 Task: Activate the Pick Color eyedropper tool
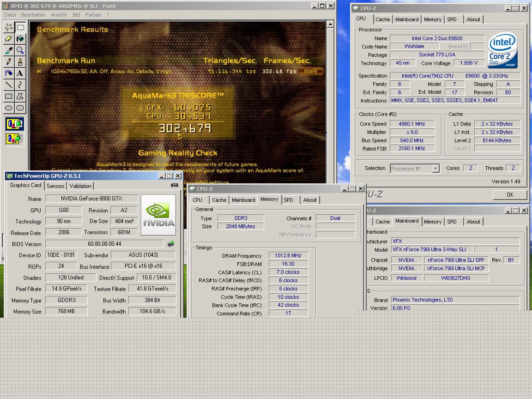coord(9,50)
